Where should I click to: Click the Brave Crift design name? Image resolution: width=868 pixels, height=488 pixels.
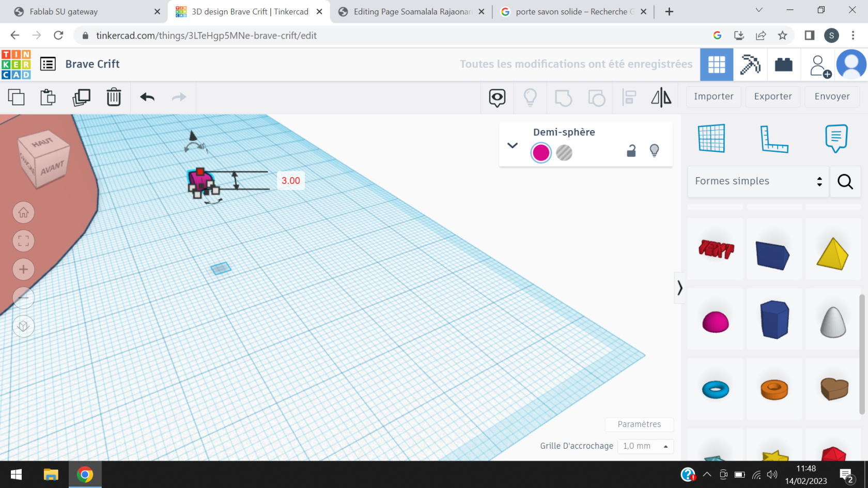tap(92, 64)
